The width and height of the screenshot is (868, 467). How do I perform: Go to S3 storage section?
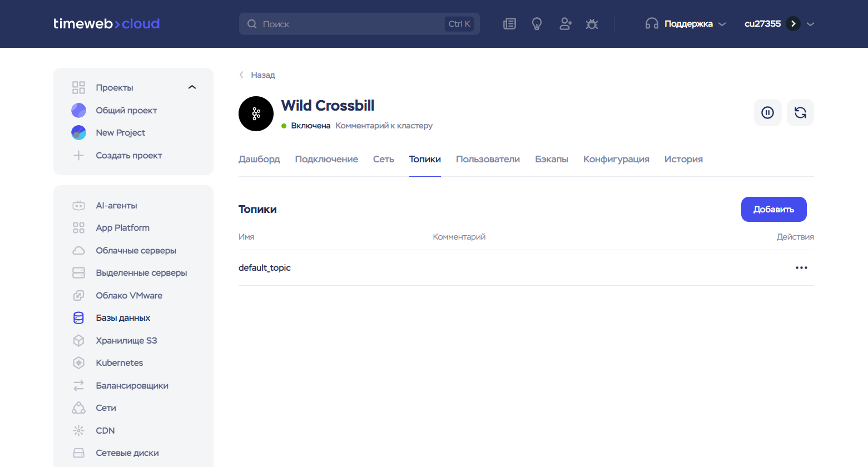[126, 340]
